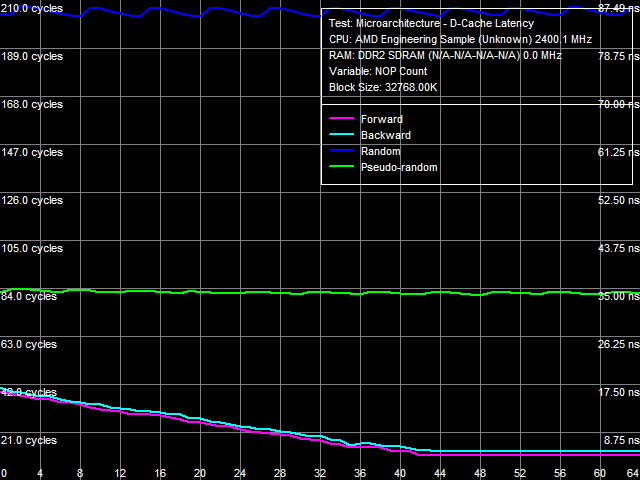Click the 32 tick on the horizontal axis
Screen dimensions: 640x480
point(320,473)
